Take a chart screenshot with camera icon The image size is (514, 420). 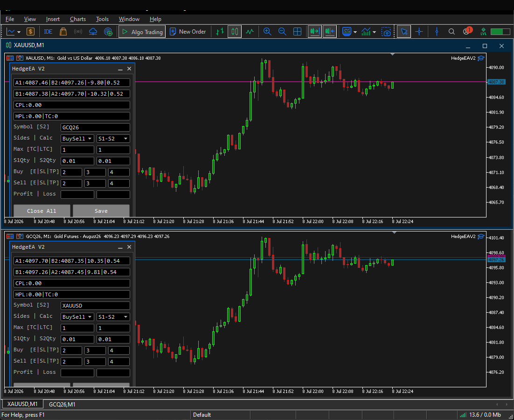pos(386,32)
